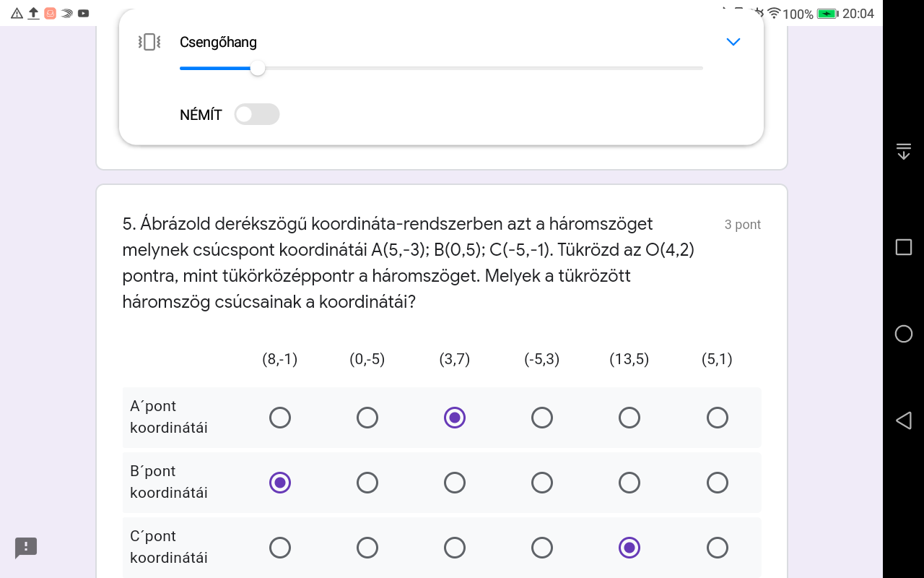Tap the Csengőhang volume slider handle
This screenshot has height=578, width=924.
(257, 69)
